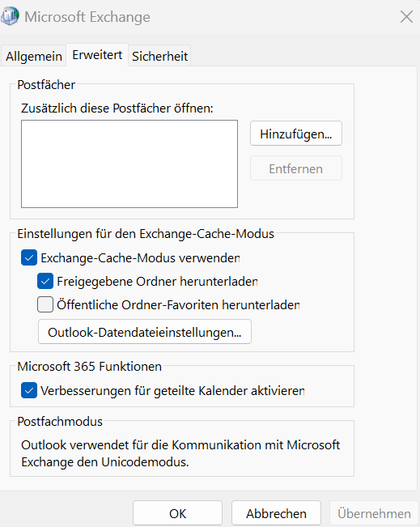Disable the Freigegebene Ordner herunterladen checkbox
This screenshot has height=527, width=420.
pos(45,281)
